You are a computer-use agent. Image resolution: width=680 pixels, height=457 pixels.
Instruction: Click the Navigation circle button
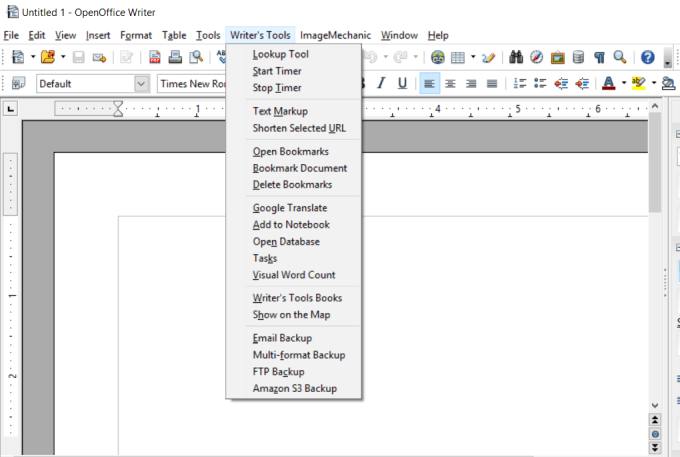coord(655,434)
